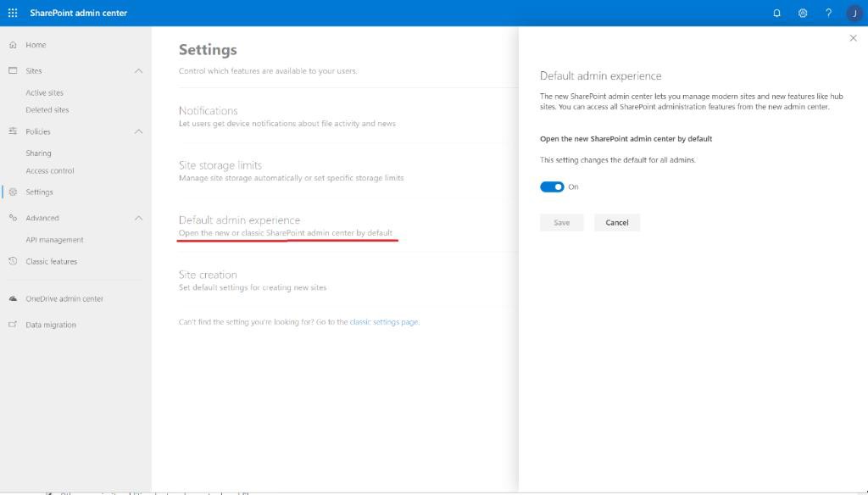Viewport: 868px width, 495px height.
Task: Open API management
Action: (x=54, y=240)
